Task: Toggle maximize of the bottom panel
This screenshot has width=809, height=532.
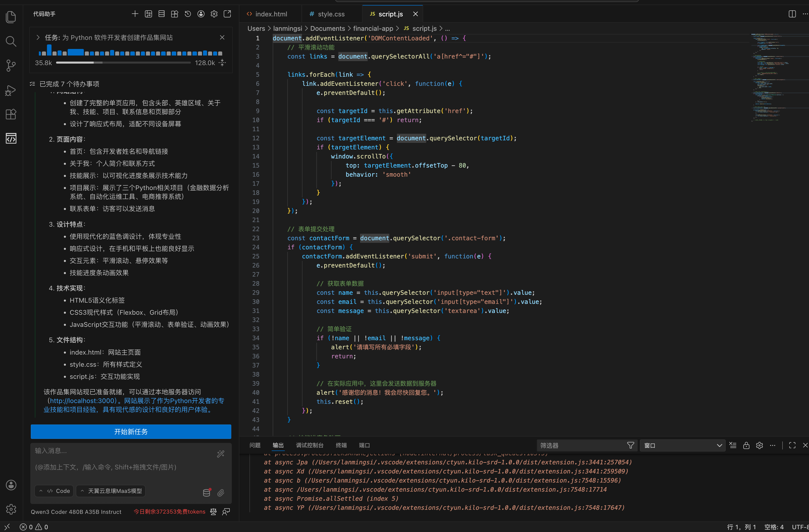Action: pos(792,445)
